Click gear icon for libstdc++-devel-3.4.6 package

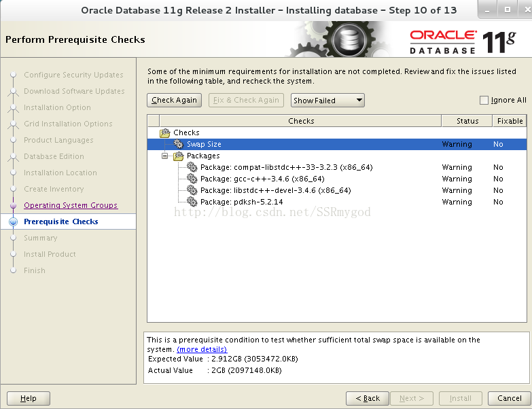[192, 190]
